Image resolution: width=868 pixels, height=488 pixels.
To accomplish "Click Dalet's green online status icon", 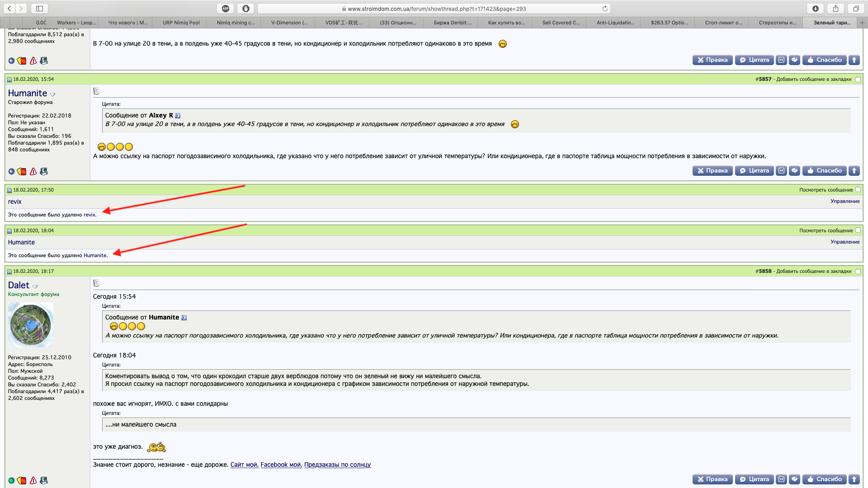I will coord(11,480).
